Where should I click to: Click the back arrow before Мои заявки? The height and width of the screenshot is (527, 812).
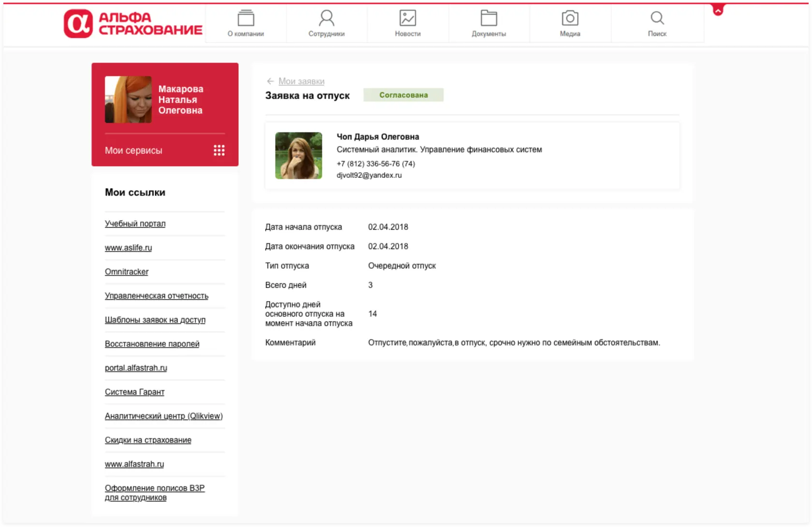coord(270,81)
